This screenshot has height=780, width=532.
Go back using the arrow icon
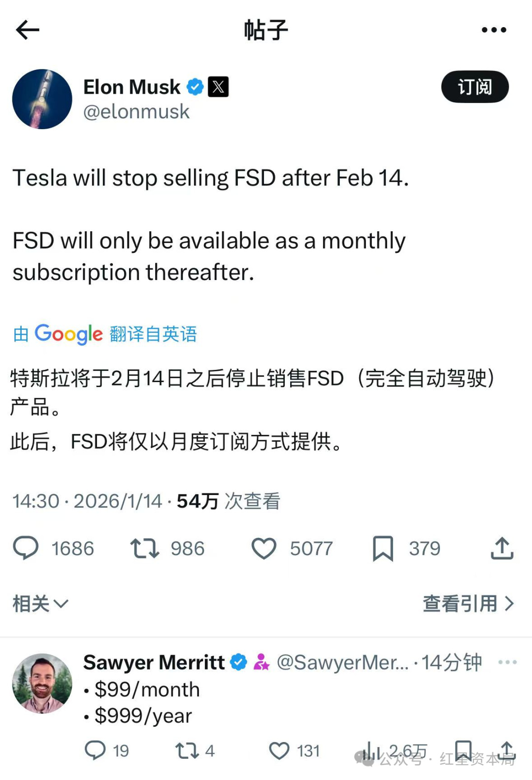pos(28,30)
